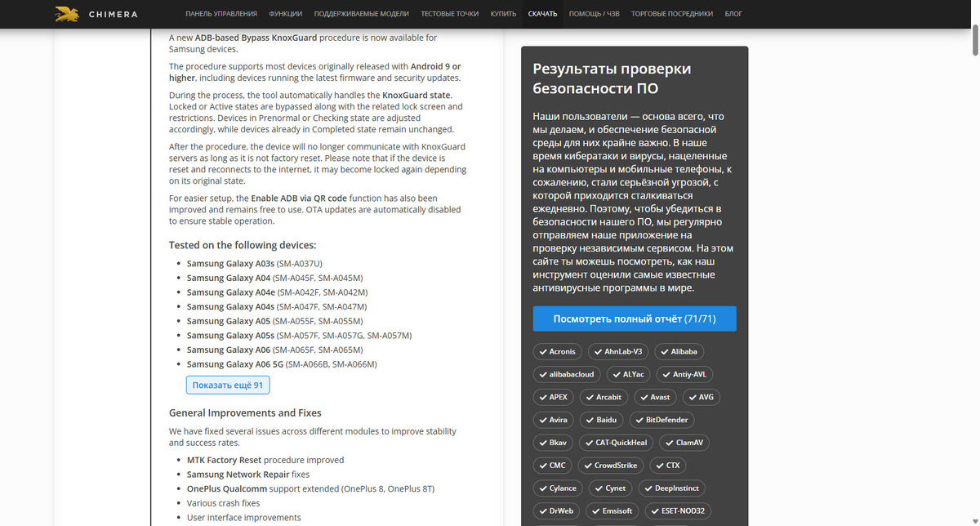Click Various crash fixes item
This screenshot has height=526, width=980.
point(224,503)
